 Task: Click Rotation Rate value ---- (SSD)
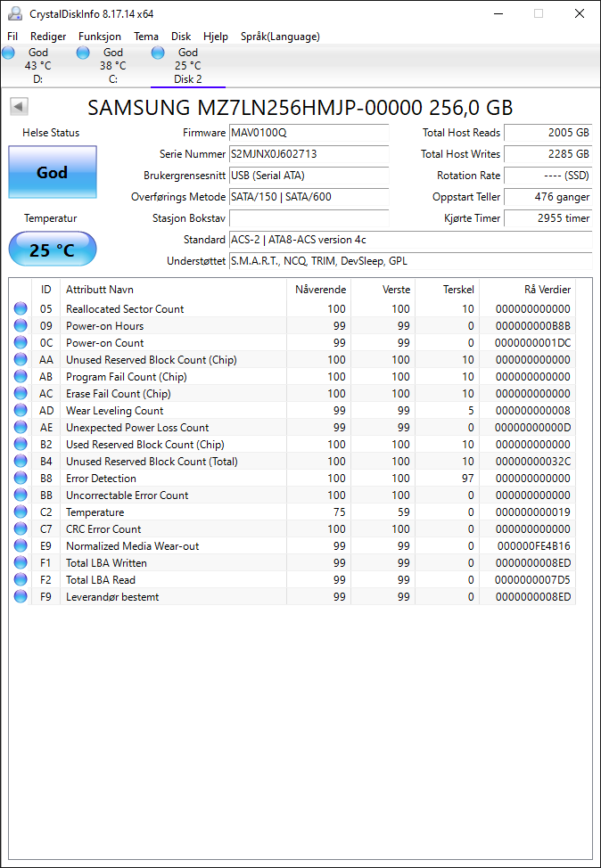pyautogui.click(x=548, y=176)
